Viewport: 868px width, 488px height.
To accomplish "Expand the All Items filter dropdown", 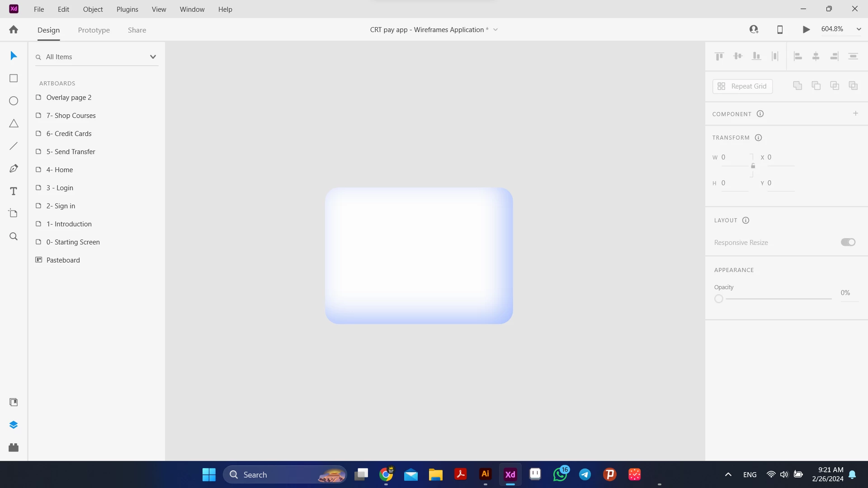I will click(x=153, y=57).
